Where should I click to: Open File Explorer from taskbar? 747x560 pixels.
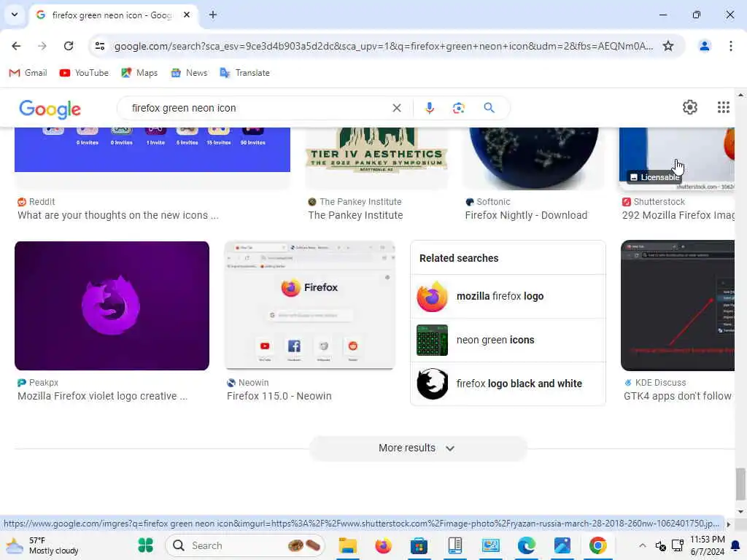[x=347, y=545]
